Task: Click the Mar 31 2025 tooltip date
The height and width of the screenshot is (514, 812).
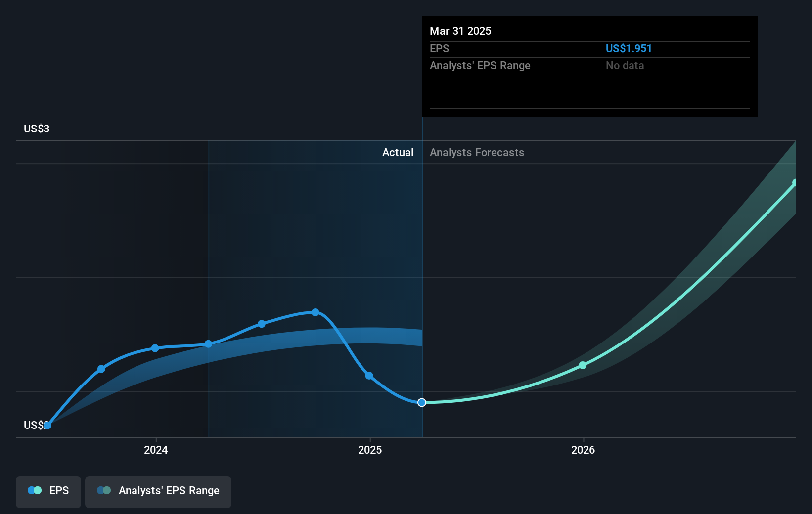Action: point(460,31)
